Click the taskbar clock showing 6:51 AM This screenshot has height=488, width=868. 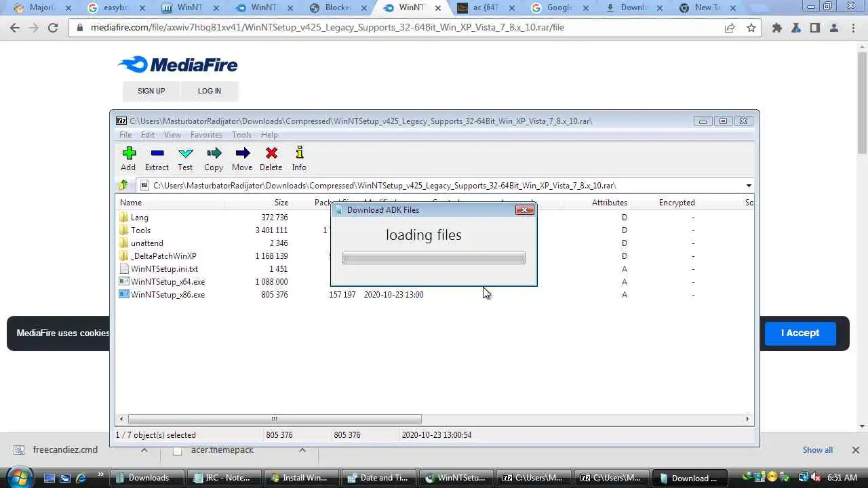click(x=842, y=478)
